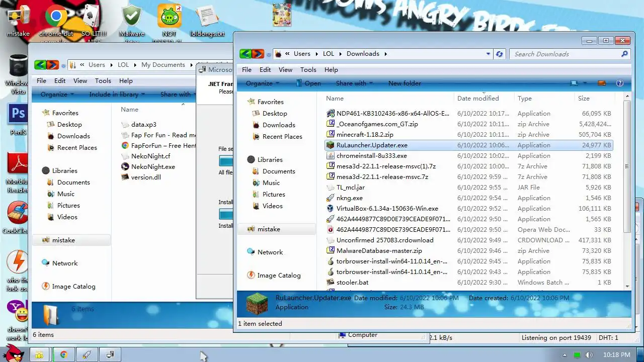The height and width of the screenshot is (362, 644).
Task: Click the Search Downloads input field
Action: (x=563, y=54)
